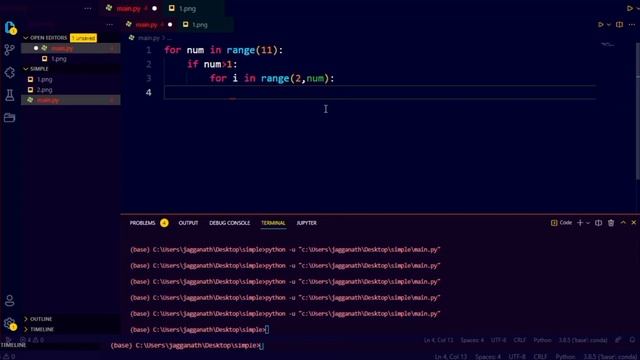Switch to the JUPYTER panel tab

pos(307,223)
